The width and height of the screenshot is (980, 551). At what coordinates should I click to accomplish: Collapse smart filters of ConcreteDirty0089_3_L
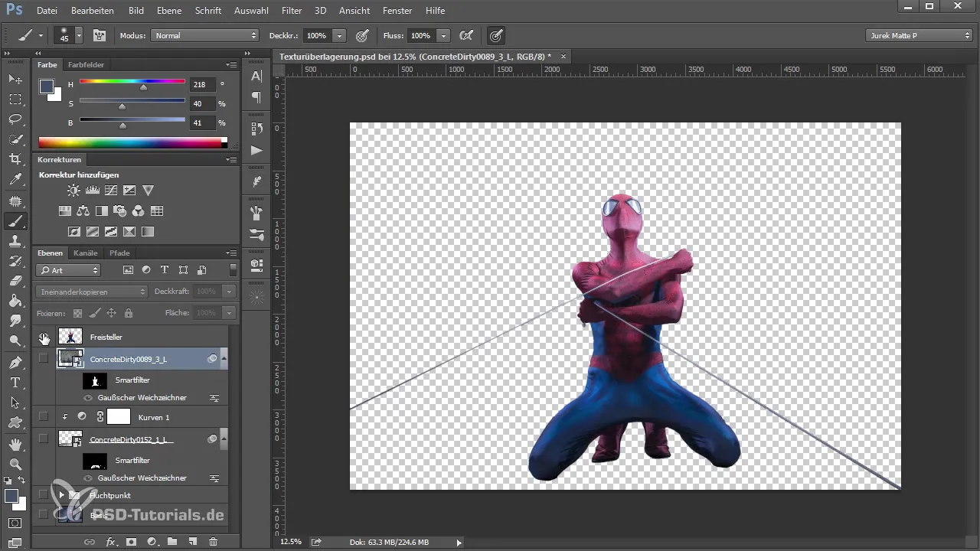[224, 358]
